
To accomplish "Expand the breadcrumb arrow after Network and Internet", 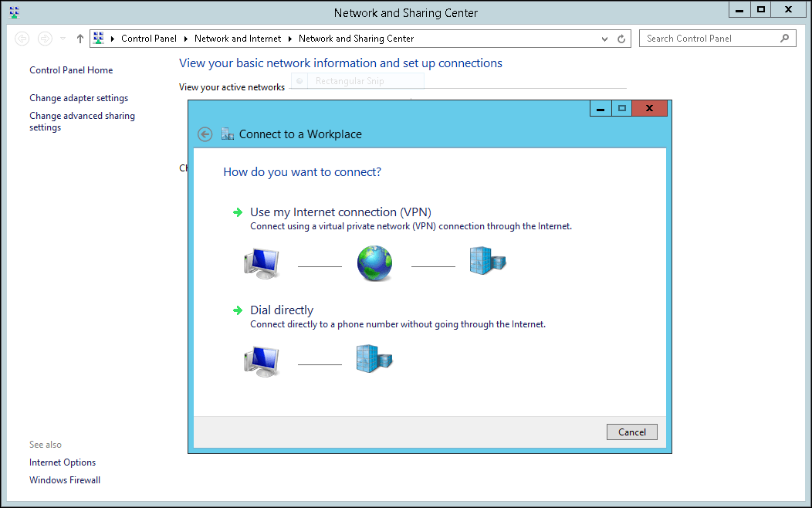I will [x=290, y=39].
